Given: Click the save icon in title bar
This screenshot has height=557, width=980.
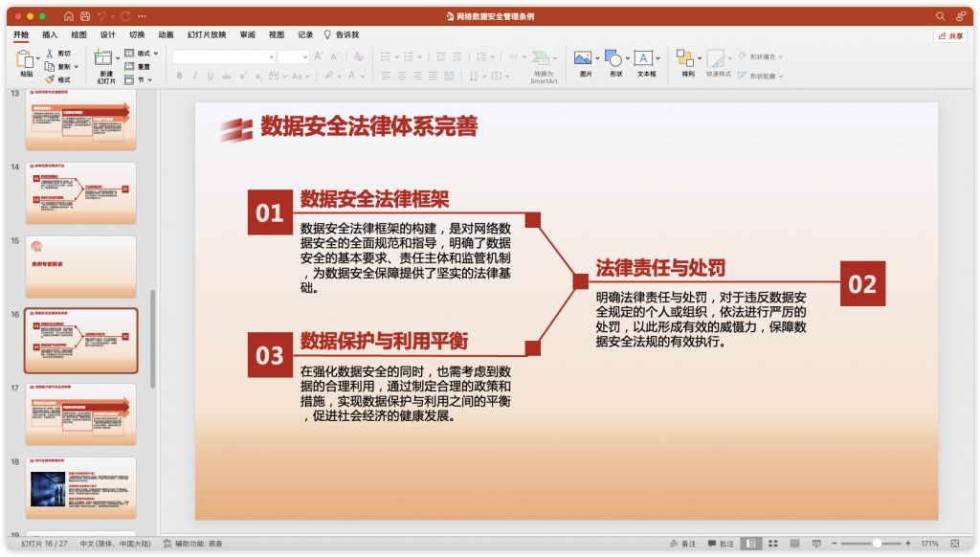Looking at the screenshot, I should coord(85,16).
